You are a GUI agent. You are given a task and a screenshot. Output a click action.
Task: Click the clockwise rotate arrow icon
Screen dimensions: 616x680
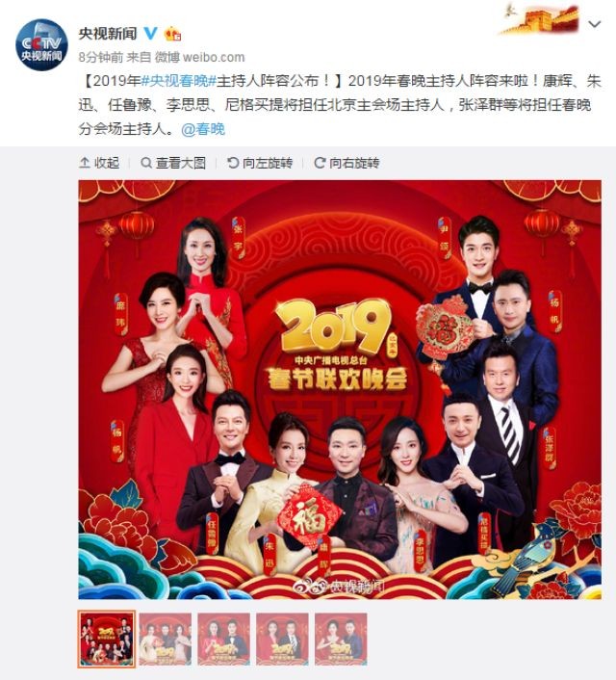pyautogui.click(x=320, y=163)
